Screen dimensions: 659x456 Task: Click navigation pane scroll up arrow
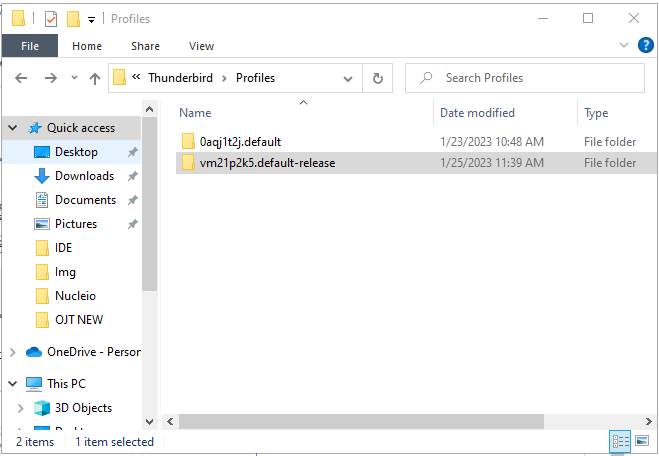pyautogui.click(x=149, y=109)
